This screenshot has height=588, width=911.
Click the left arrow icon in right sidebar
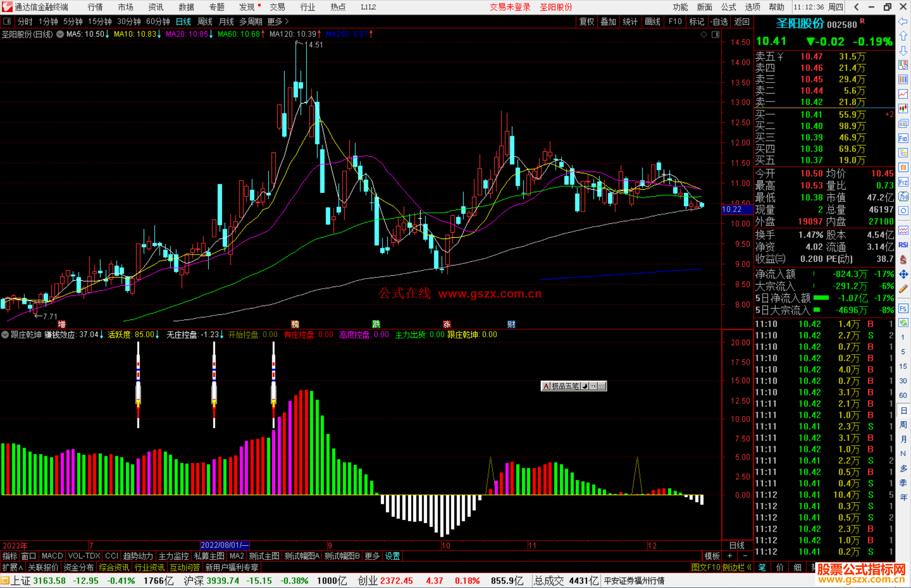tap(903, 21)
